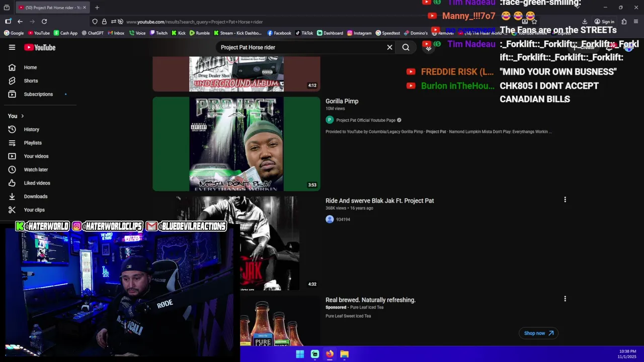Image resolution: width=644 pixels, height=362 pixels.
Task: Open the Facebook bookmark
Action: (279, 33)
